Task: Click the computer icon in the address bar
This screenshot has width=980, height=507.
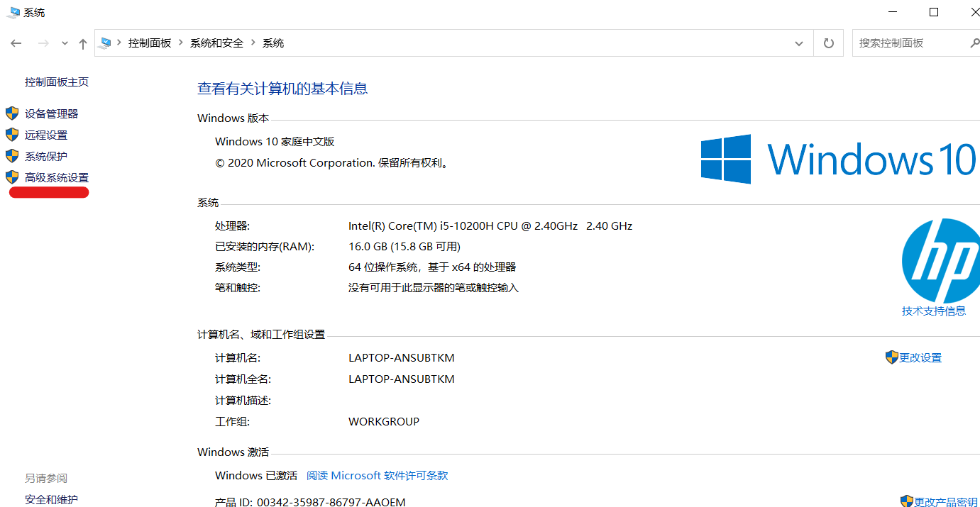Action: pyautogui.click(x=106, y=43)
